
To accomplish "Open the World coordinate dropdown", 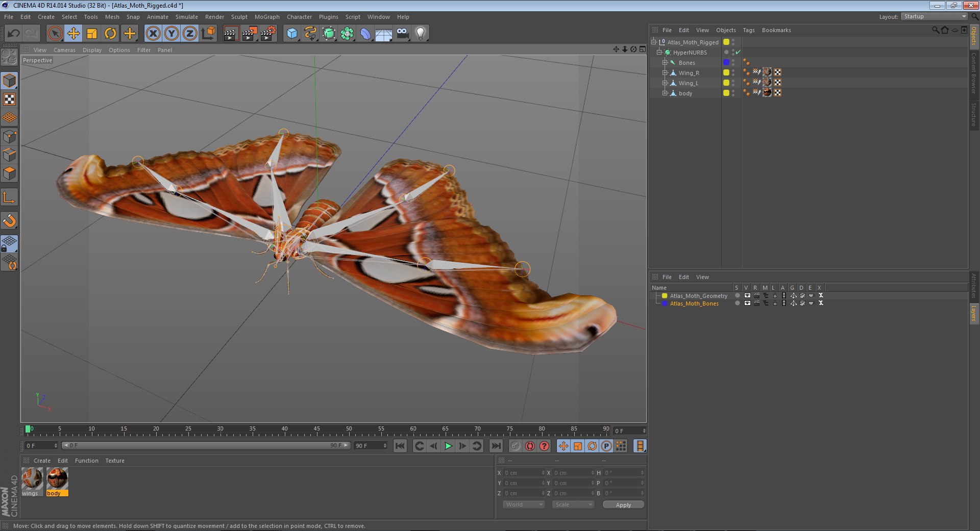I will coord(524,504).
